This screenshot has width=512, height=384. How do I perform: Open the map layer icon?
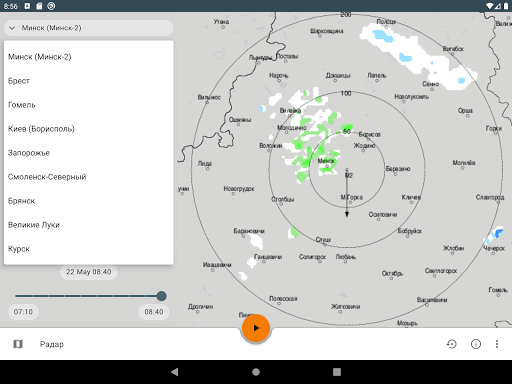(18, 344)
